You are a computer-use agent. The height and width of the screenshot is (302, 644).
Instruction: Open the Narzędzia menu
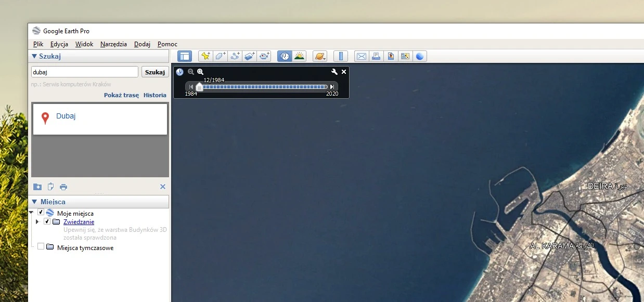pos(113,44)
